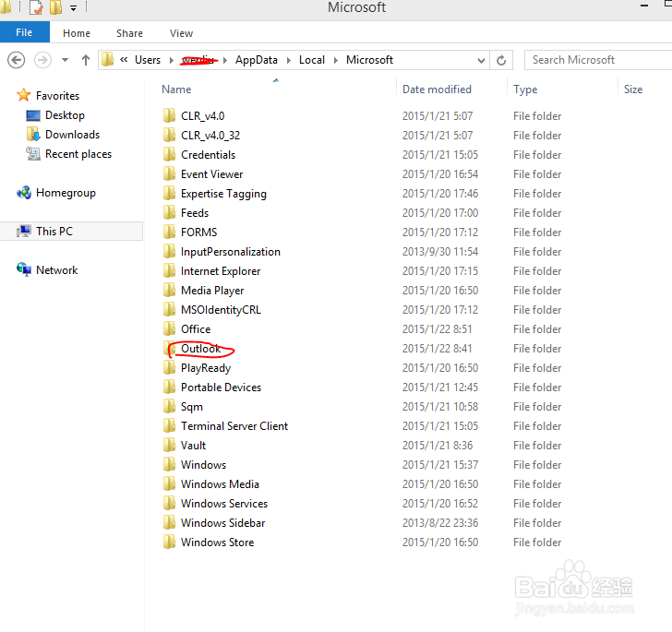Click the Forward navigation arrow
This screenshot has width=672, height=632.
(x=42, y=60)
